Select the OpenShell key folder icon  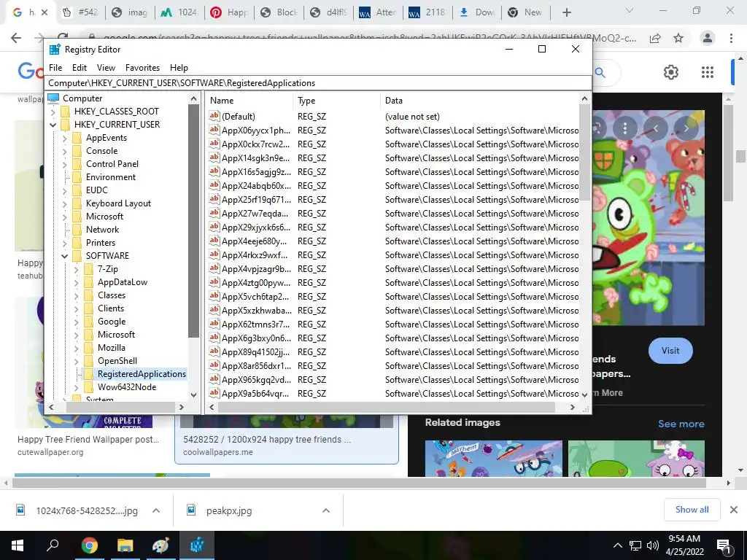[x=88, y=361]
